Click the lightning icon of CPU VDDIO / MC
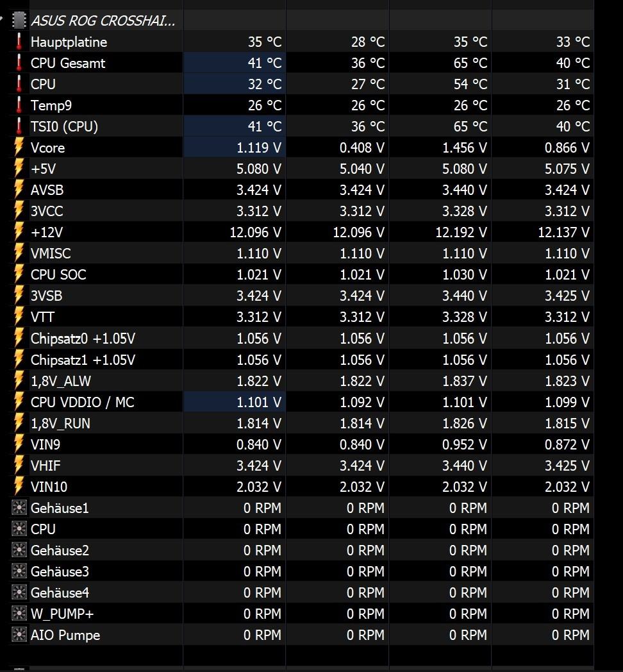Image resolution: width=623 pixels, height=672 pixels. click(x=19, y=402)
